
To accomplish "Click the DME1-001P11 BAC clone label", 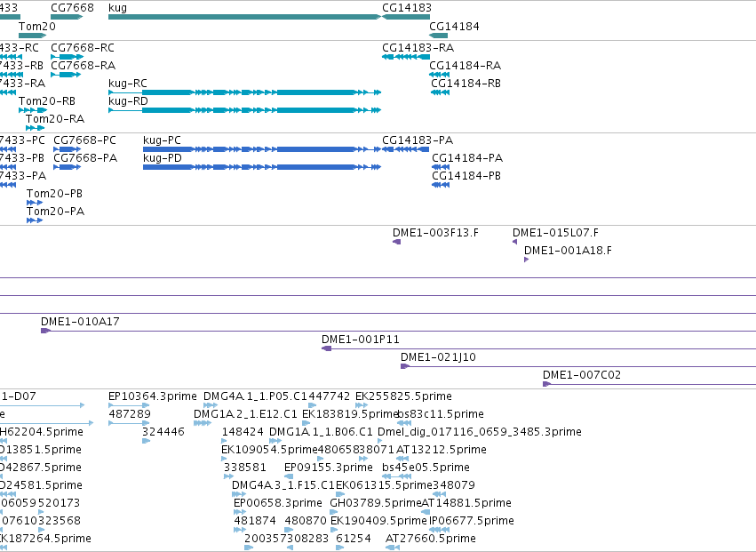I will [x=361, y=340].
